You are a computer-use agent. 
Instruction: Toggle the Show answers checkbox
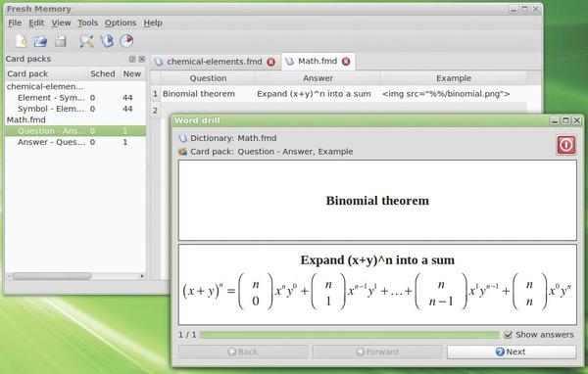coord(508,335)
